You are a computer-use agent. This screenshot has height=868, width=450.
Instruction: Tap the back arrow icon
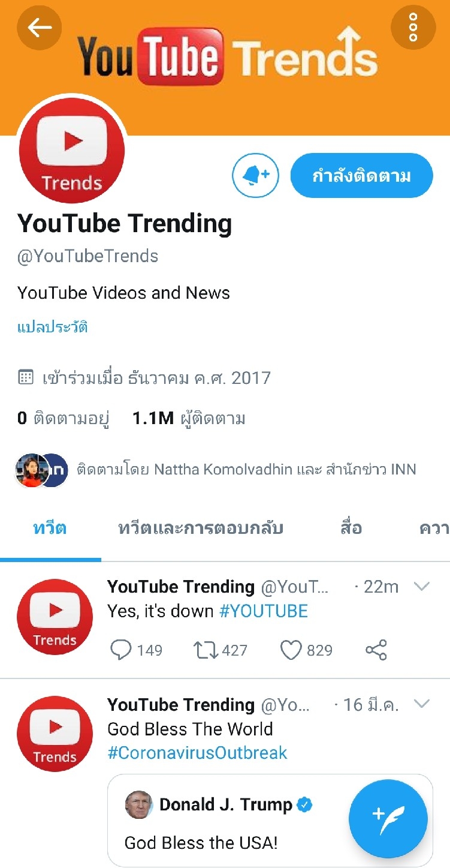[x=40, y=28]
